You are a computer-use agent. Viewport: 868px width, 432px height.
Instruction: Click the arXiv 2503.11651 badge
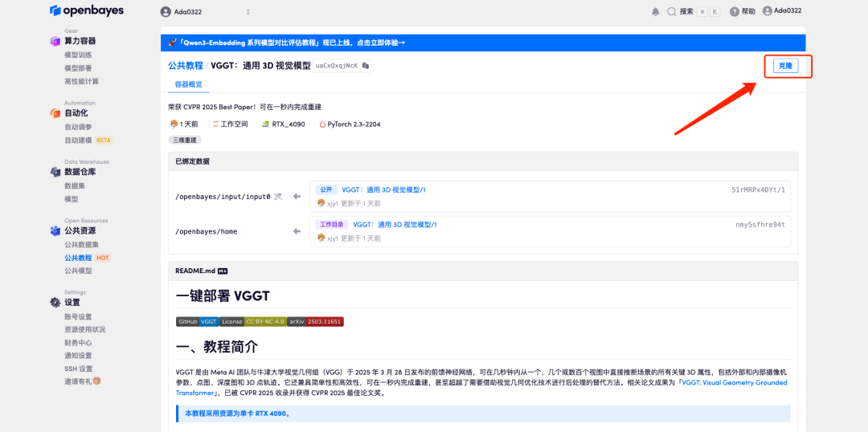(316, 321)
